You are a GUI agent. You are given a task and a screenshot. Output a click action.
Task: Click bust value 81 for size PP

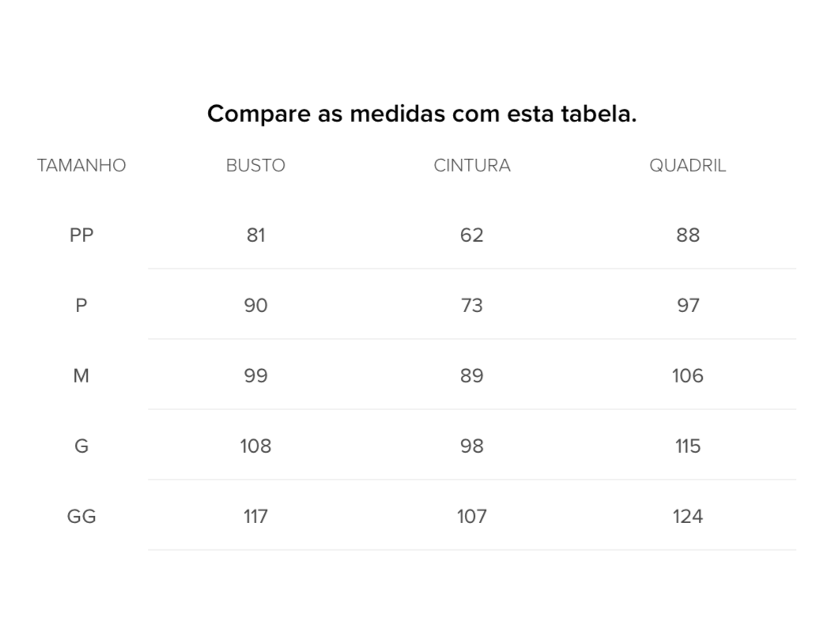255,235
